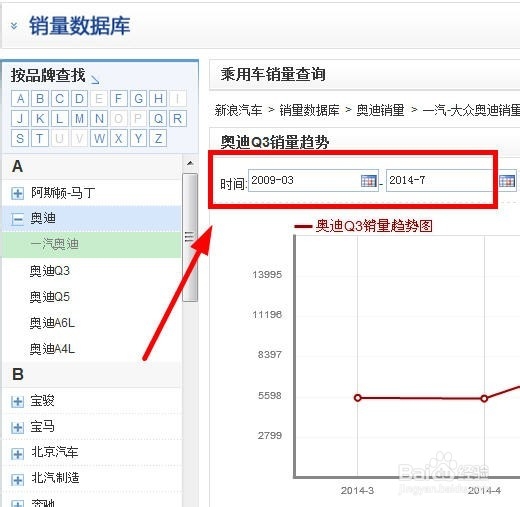Filter brands by letter R
Screen dimensions: 520x507
pos(178,118)
